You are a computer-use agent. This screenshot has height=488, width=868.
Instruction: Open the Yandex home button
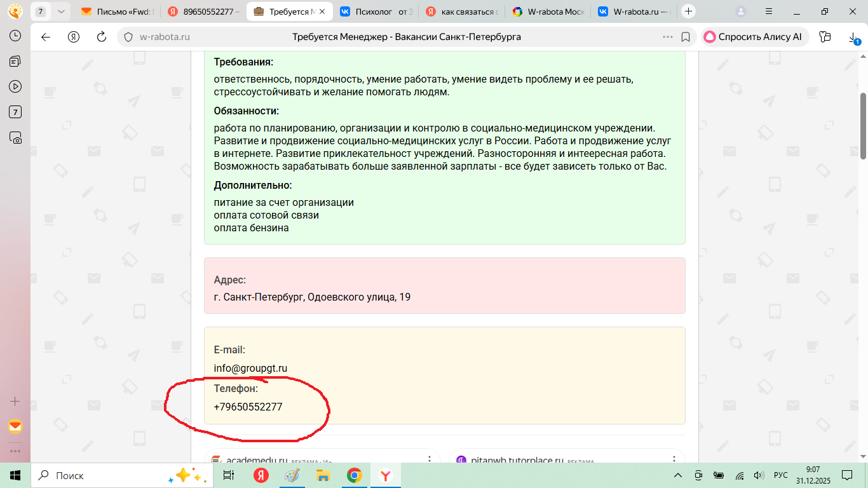[x=74, y=37]
